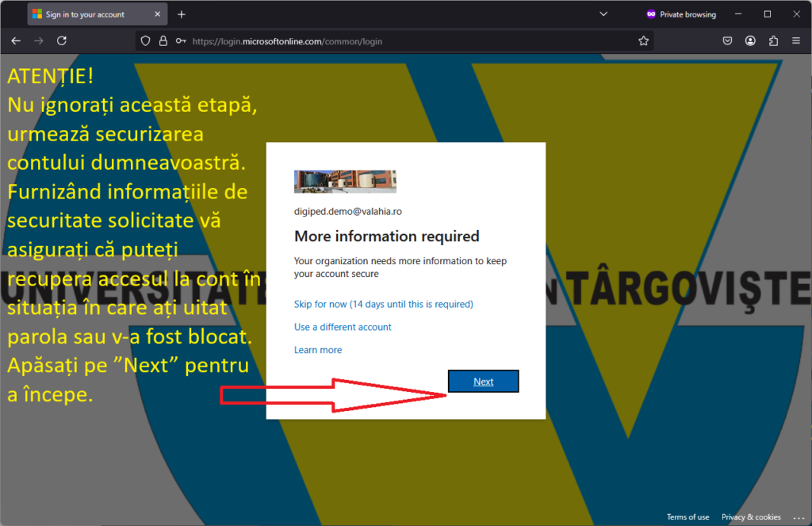Open the Extensions puzzle icon
Viewport: 812px width, 526px height.
[x=773, y=41]
